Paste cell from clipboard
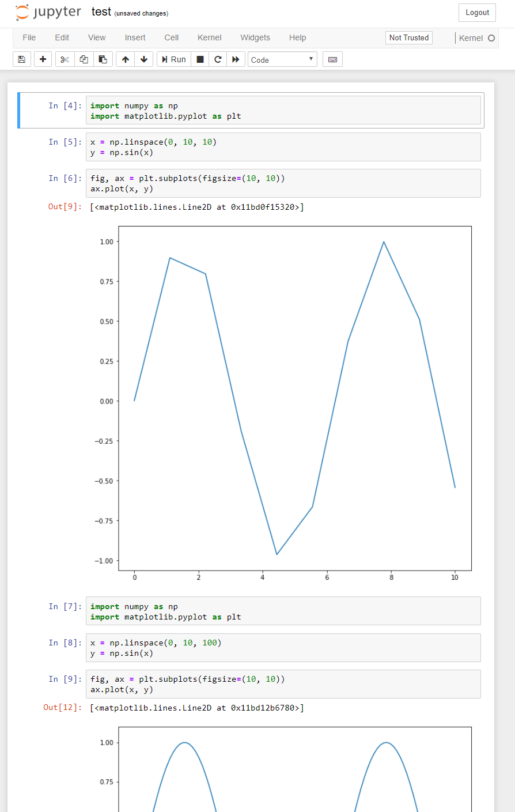 point(103,59)
